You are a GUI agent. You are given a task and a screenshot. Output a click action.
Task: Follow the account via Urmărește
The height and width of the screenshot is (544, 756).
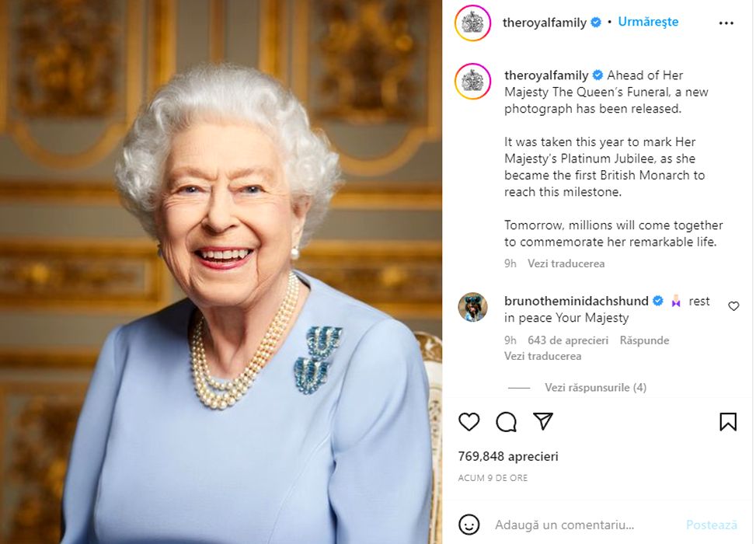coord(648,23)
